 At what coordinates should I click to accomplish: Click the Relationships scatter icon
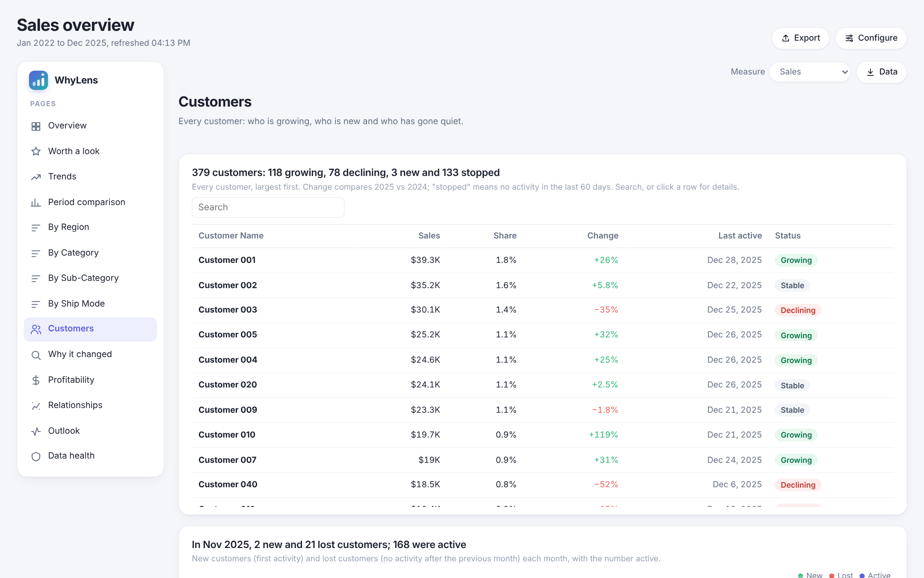pyautogui.click(x=36, y=406)
